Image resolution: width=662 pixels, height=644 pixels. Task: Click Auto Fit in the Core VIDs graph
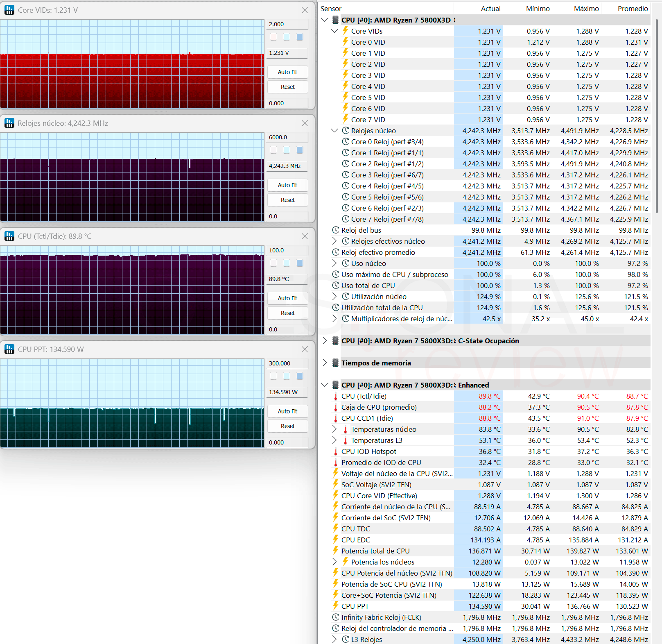[x=287, y=72]
